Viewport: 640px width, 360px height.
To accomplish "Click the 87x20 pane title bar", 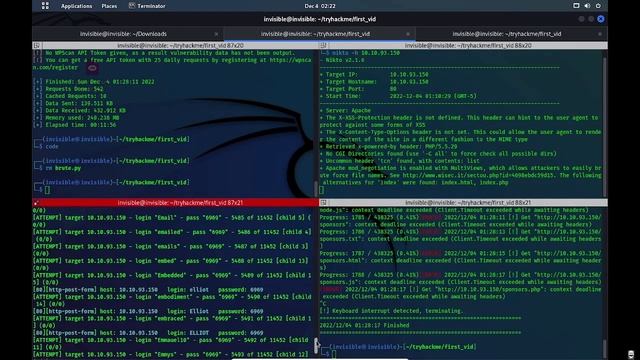I will tap(180, 45).
